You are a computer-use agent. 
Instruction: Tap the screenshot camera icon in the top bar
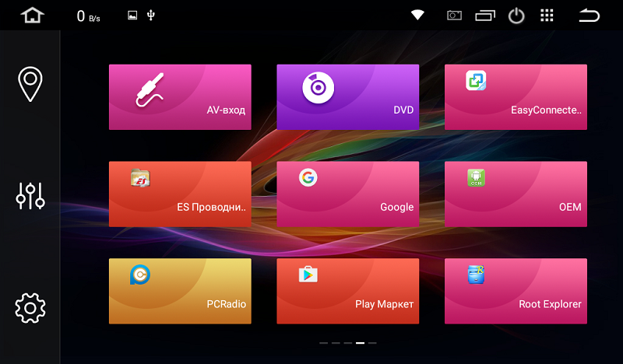coord(454,16)
